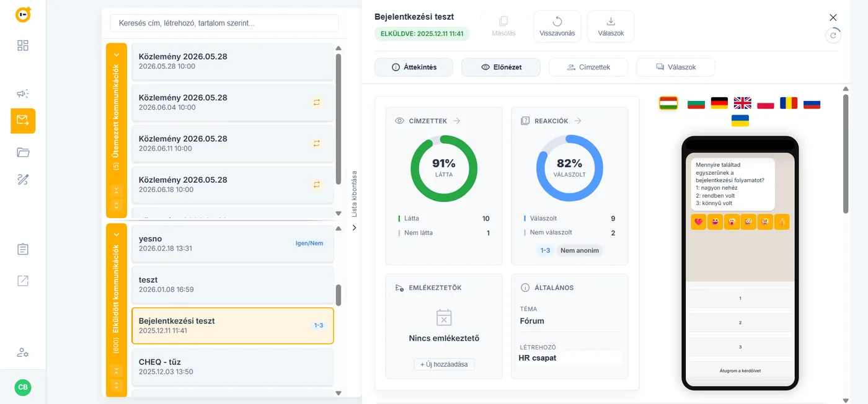Click the CB user avatar

tap(23, 387)
